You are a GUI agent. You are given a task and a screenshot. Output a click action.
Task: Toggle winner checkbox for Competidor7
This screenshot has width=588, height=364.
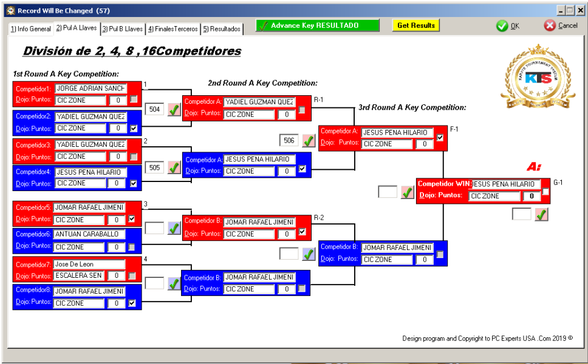pyautogui.click(x=132, y=275)
